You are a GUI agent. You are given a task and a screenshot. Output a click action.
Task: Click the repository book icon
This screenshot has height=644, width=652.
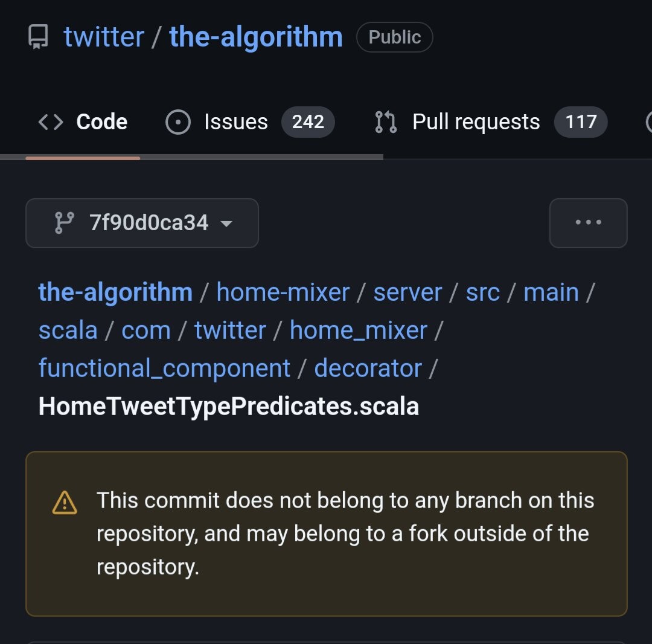point(38,37)
